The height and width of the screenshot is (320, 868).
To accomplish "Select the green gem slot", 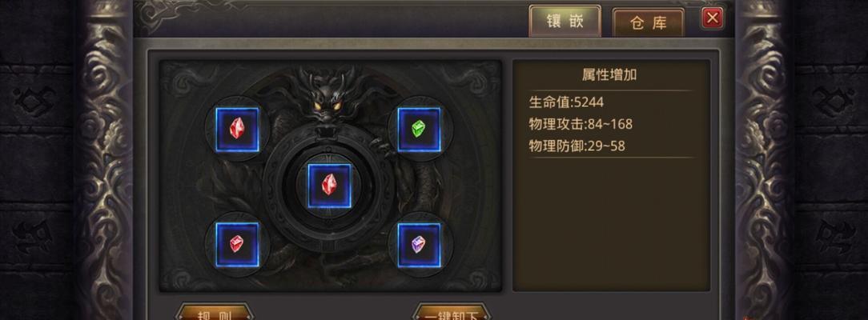I will pos(419,130).
